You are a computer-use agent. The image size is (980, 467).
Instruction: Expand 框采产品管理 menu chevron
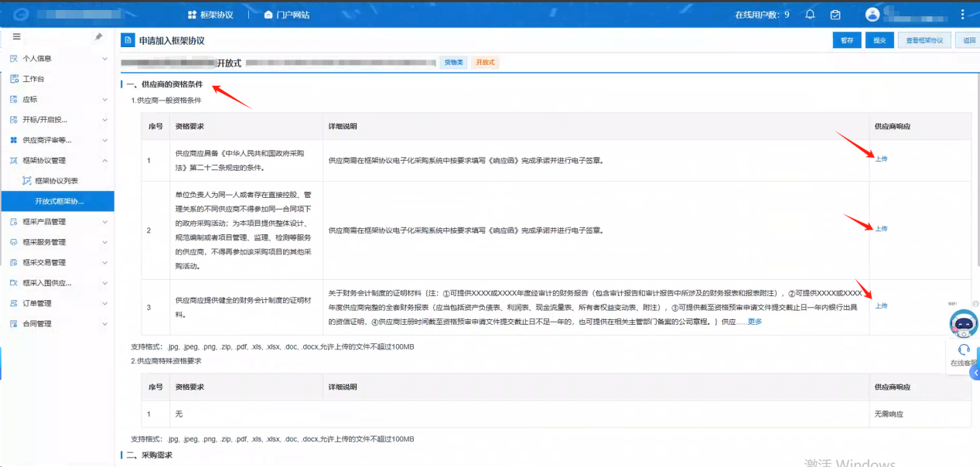pos(104,222)
